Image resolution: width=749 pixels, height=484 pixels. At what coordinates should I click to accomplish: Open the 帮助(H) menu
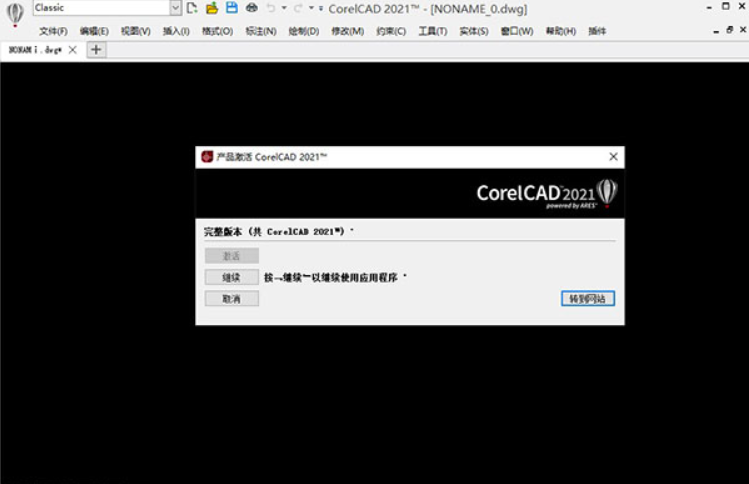[561, 32]
